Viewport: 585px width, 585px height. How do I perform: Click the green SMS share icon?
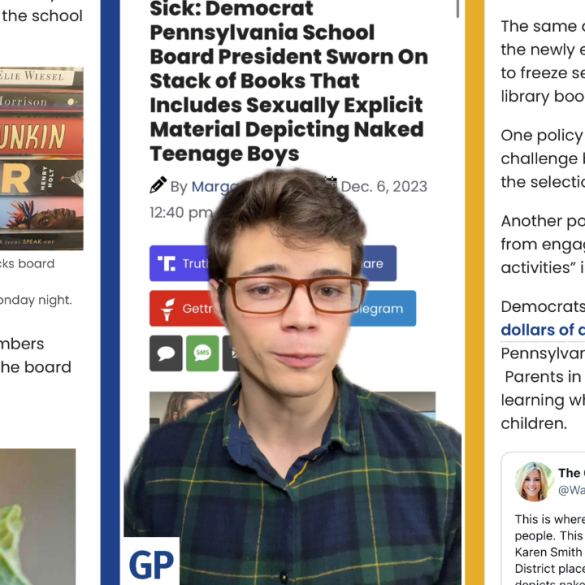click(203, 353)
